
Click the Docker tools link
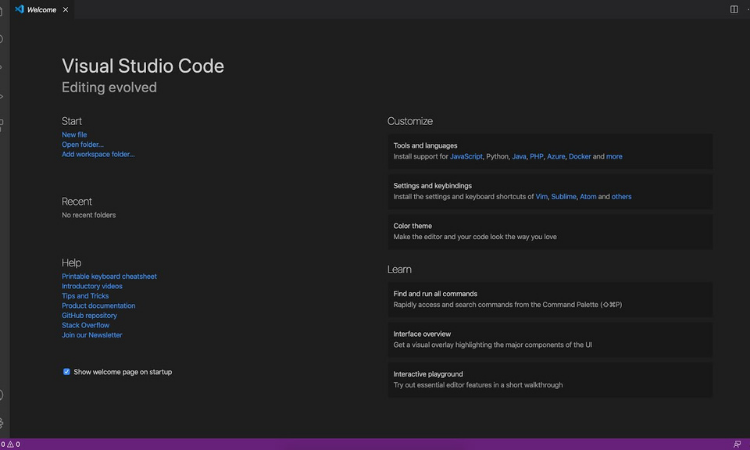pyautogui.click(x=580, y=156)
